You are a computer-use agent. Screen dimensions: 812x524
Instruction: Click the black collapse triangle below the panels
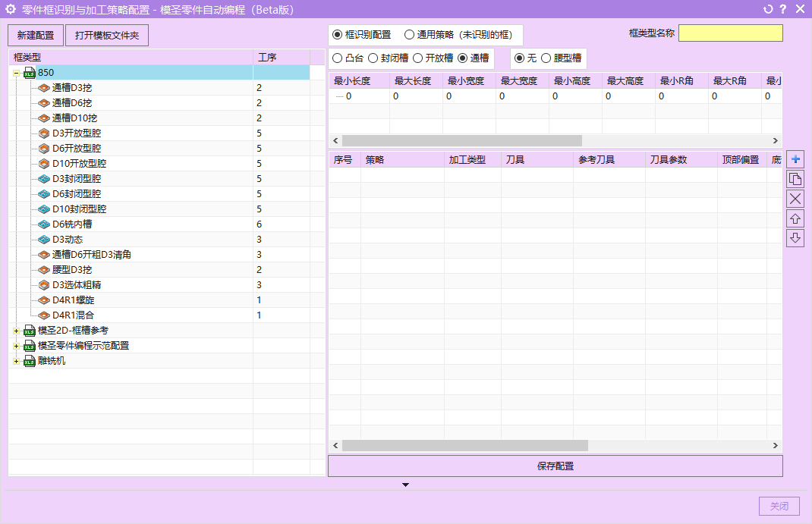pos(405,485)
